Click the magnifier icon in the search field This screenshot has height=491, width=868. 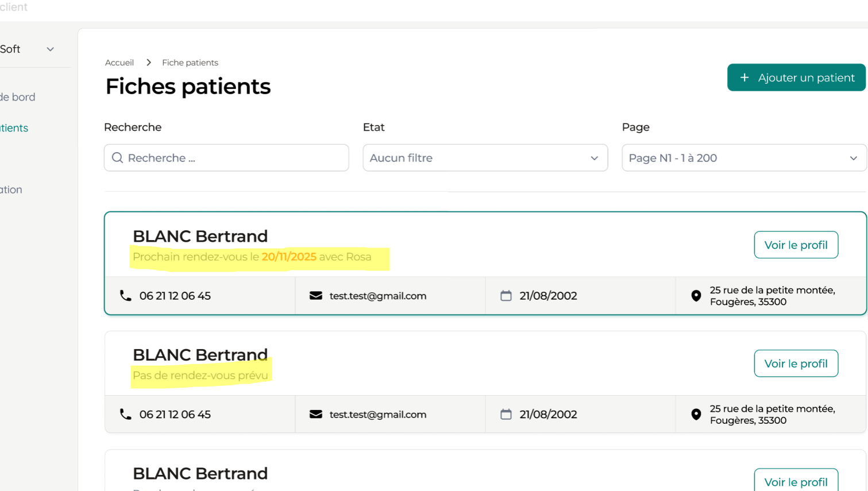point(117,158)
